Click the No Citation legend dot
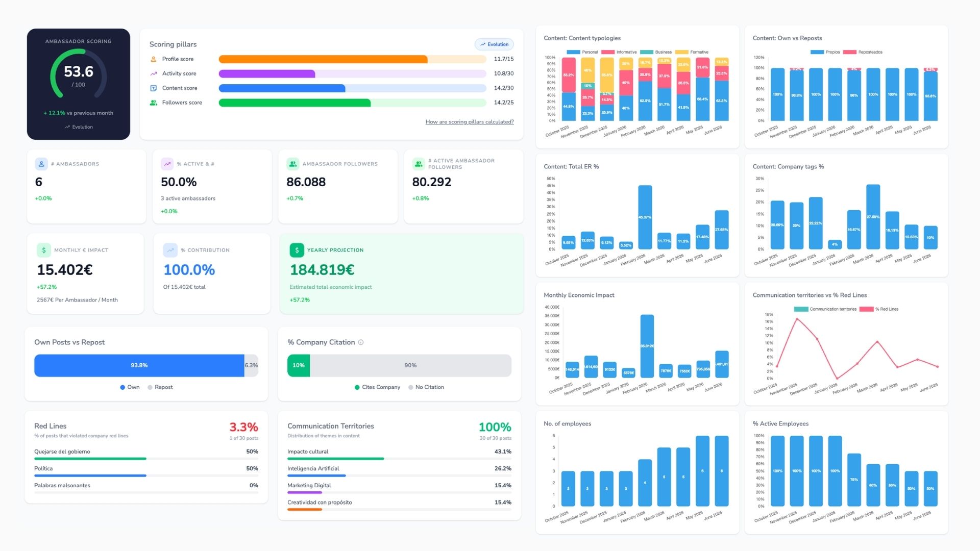Screen dimensions: 980x551 411,387
